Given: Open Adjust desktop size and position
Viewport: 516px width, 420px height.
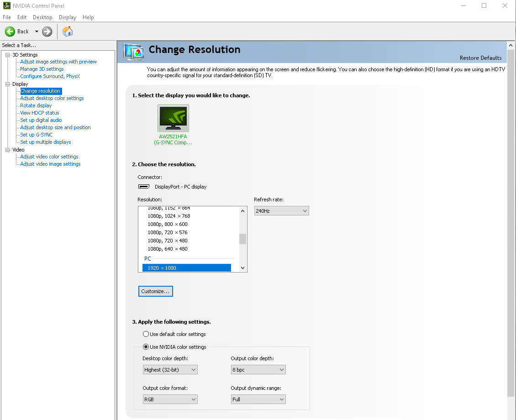Looking at the screenshot, I should tap(55, 128).
